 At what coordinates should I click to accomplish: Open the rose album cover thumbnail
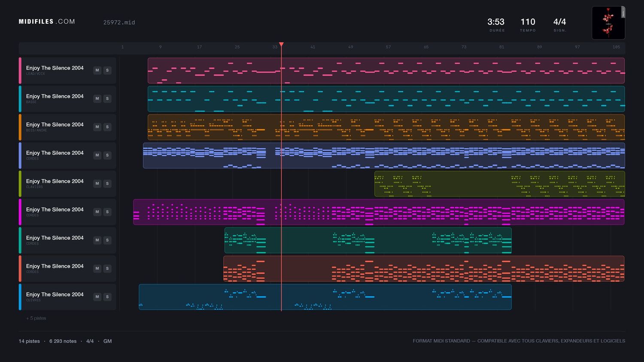point(608,23)
